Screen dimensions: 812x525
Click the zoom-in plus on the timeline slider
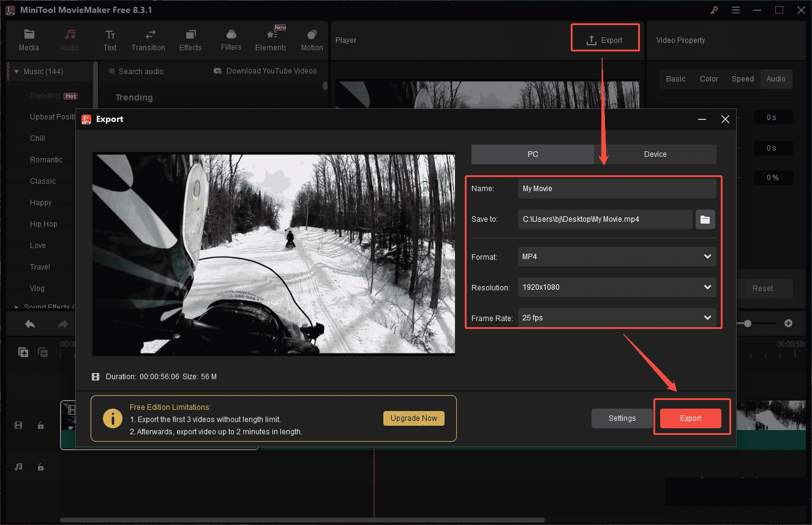[x=788, y=323]
